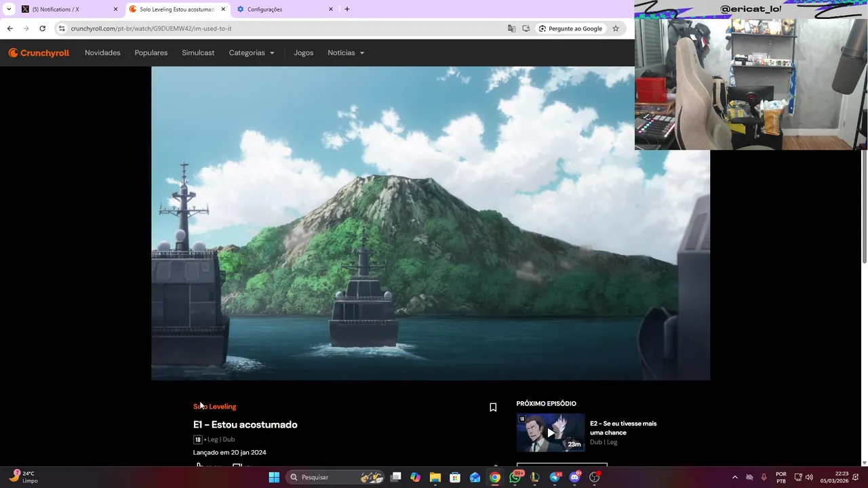Open the Populares menu item
Image resolution: width=868 pixels, height=488 pixels.
click(x=151, y=53)
